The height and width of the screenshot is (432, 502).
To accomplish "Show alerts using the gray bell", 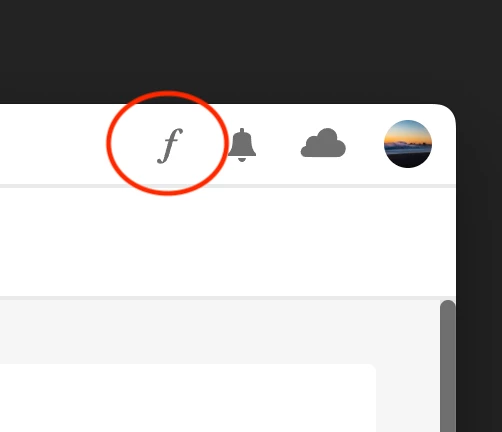I will coord(242,145).
